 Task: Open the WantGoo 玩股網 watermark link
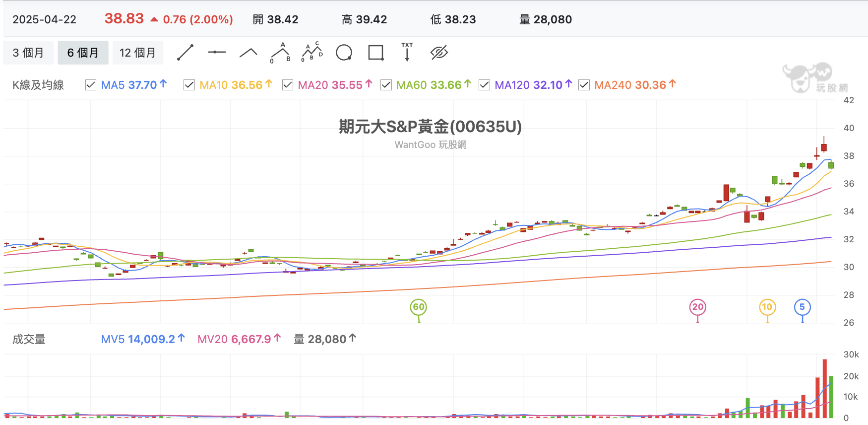coord(431,145)
